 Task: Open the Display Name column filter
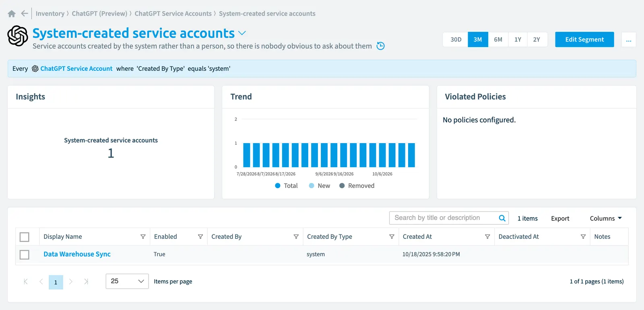click(x=143, y=236)
